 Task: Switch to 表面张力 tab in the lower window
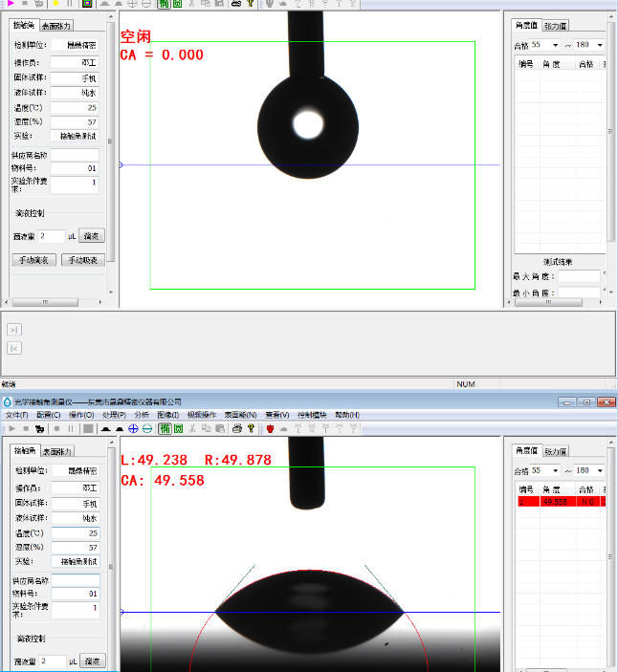pos(57,451)
